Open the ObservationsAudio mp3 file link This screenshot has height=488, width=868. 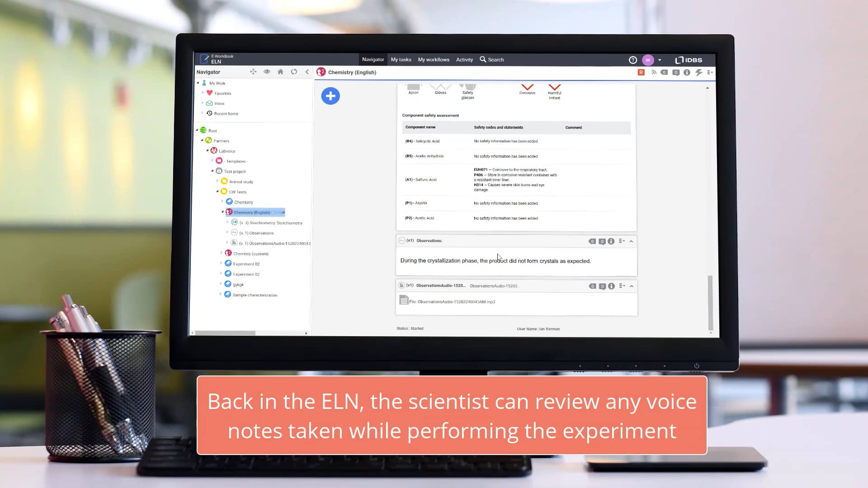click(452, 301)
